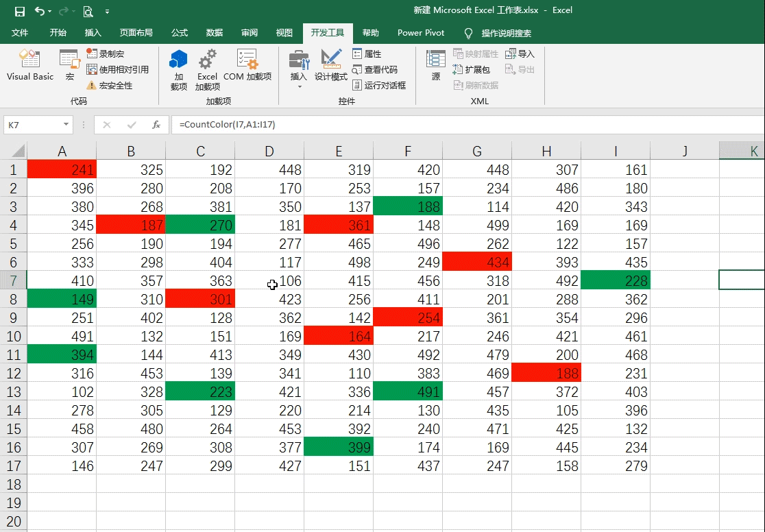This screenshot has width=765, height=532.
Task: Switch to the 页面布局 tab
Action: (136, 33)
